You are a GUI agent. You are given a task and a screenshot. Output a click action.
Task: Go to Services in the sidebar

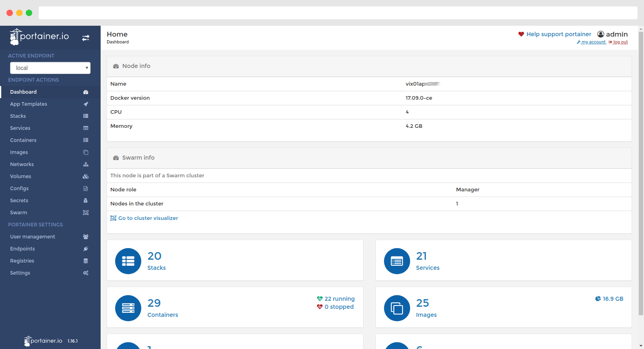pyautogui.click(x=50, y=128)
